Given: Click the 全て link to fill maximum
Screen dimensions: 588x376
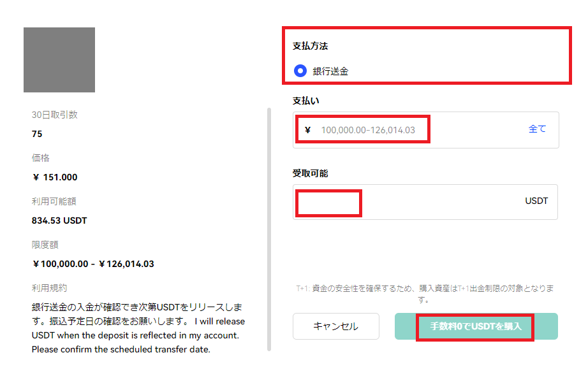Looking at the screenshot, I should [537, 129].
